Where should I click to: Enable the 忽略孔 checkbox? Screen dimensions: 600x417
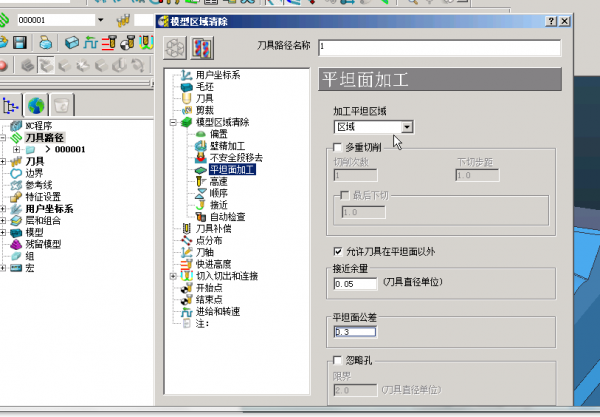(338, 360)
